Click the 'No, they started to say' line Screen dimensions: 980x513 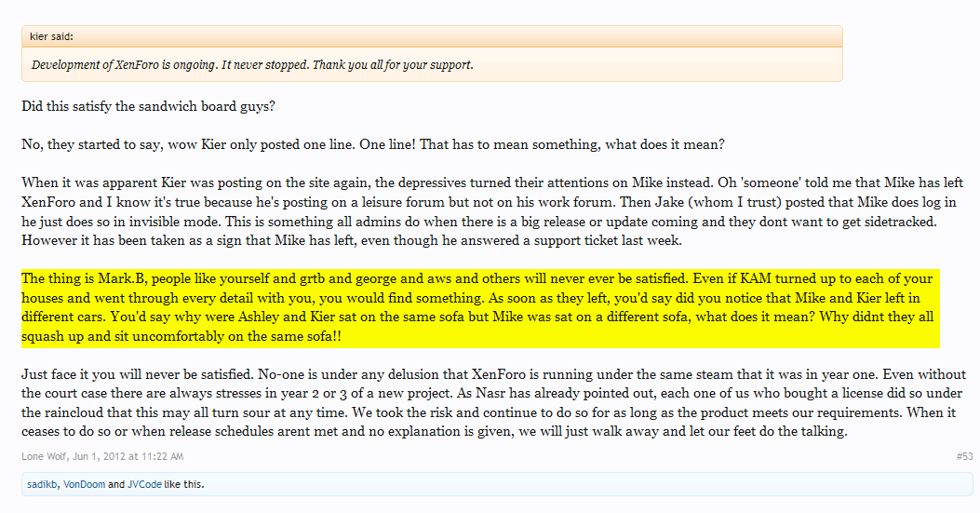point(373,144)
